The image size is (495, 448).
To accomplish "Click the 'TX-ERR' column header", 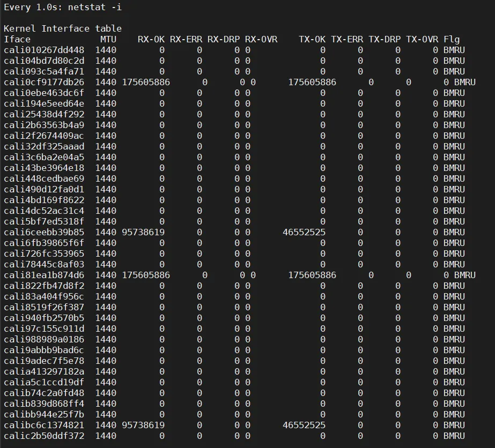I will [x=347, y=40].
